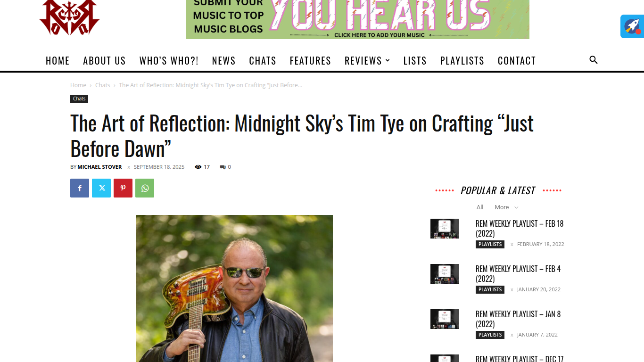The height and width of the screenshot is (362, 644).
Task: Click author name Michael Stover
Action: coord(99,167)
